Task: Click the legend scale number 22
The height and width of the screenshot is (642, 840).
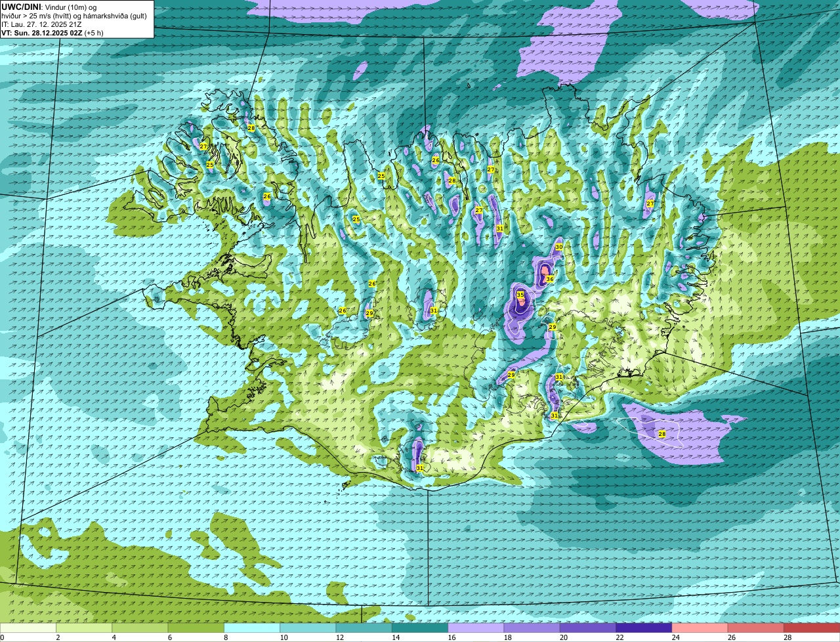Action: click(619, 637)
